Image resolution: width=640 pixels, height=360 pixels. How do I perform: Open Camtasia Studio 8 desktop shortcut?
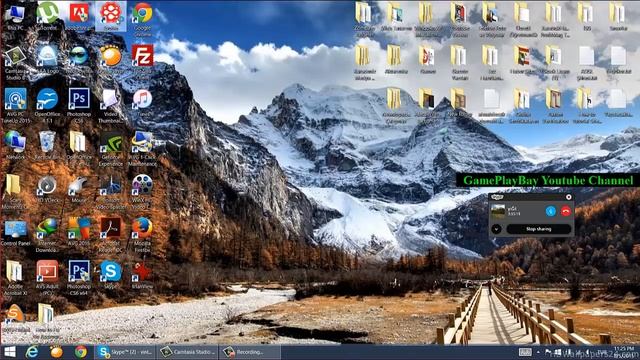click(x=16, y=61)
